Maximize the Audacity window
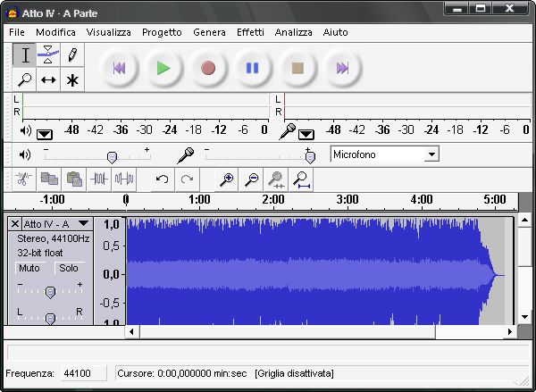The height and width of the screenshot is (392, 536). [x=481, y=8]
